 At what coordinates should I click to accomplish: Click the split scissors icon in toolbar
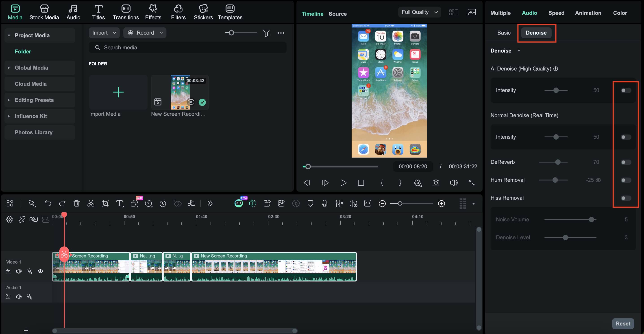(x=91, y=203)
